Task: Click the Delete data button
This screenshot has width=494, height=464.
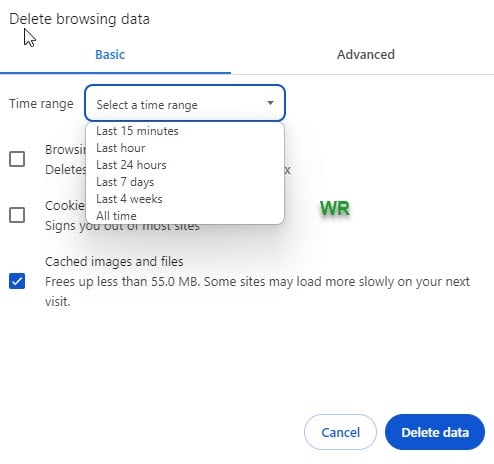Action: [435, 432]
